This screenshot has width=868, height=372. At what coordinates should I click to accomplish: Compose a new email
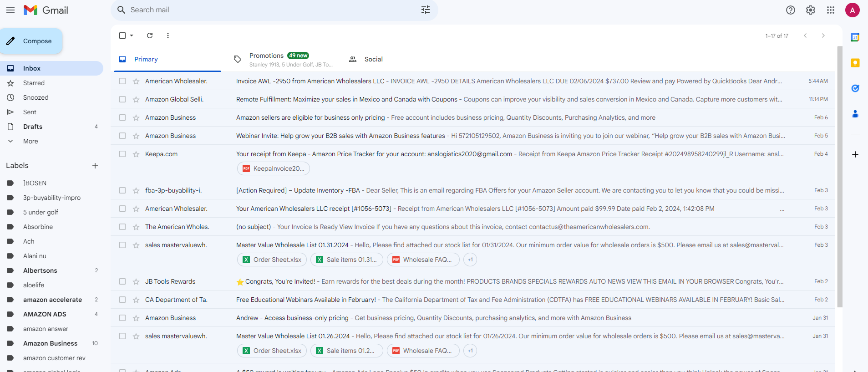[31, 41]
